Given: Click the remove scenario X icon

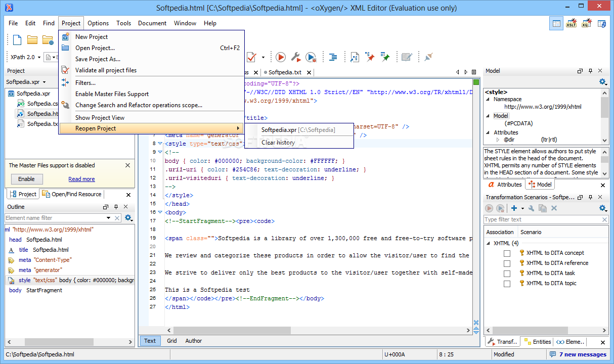Looking at the screenshot, I should [554, 208].
